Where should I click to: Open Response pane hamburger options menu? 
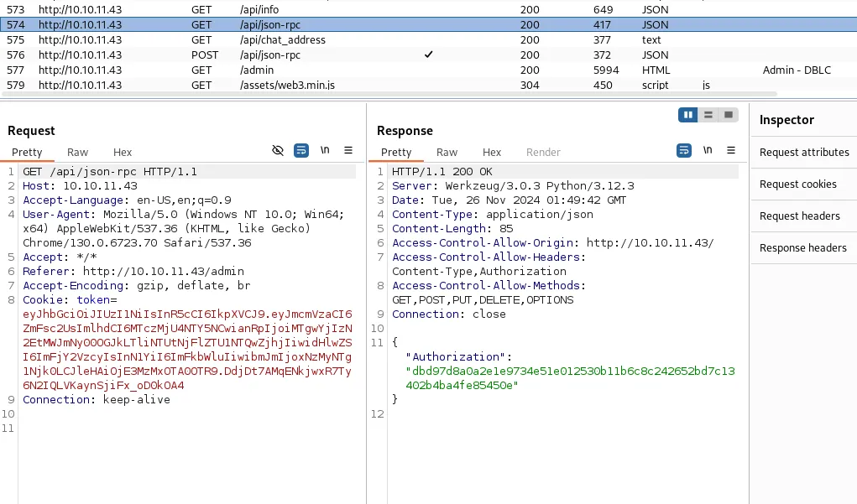tap(731, 150)
